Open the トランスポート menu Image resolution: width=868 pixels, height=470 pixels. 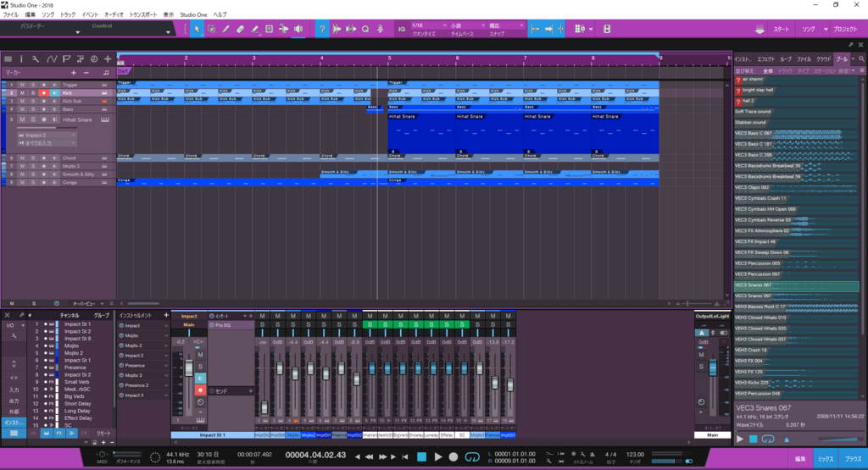pos(142,14)
